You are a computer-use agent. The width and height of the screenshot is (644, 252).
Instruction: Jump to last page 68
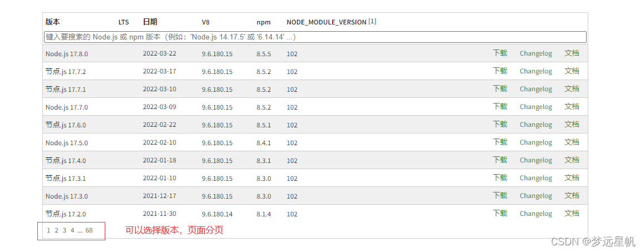coord(89,230)
